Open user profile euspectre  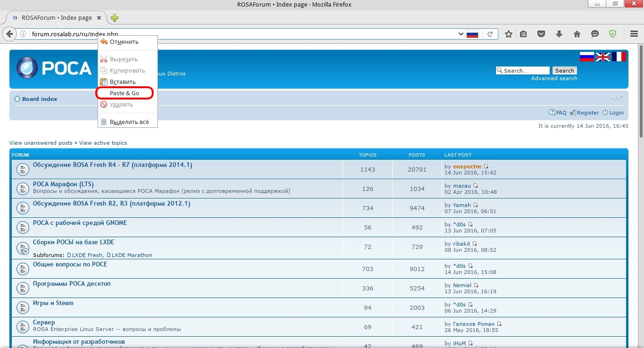pyautogui.click(x=467, y=166)
